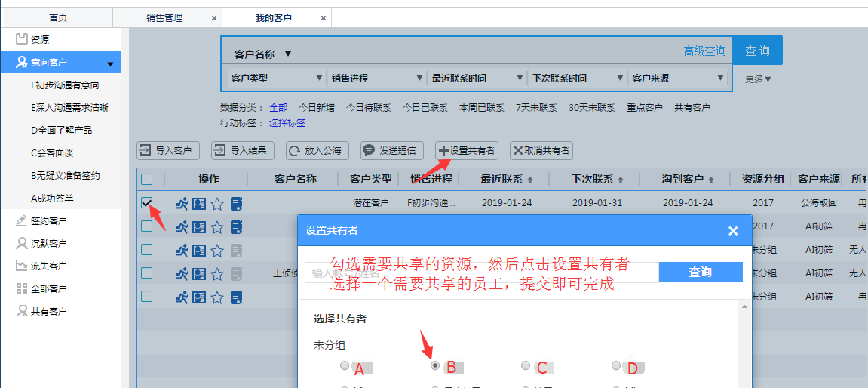Click the 流失客户 chart icon in the sidebar
The image size is (868, 388).
click(x=22, y=266)
